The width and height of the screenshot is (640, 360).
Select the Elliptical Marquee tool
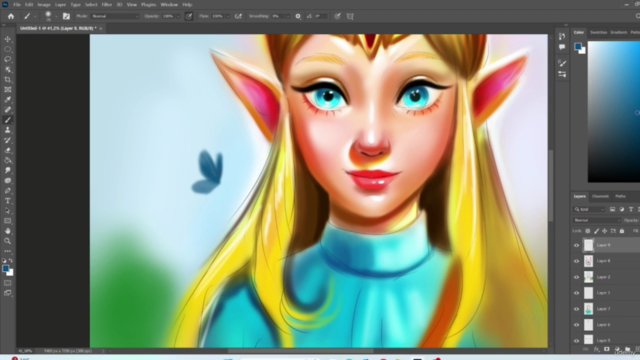(8, 49)
